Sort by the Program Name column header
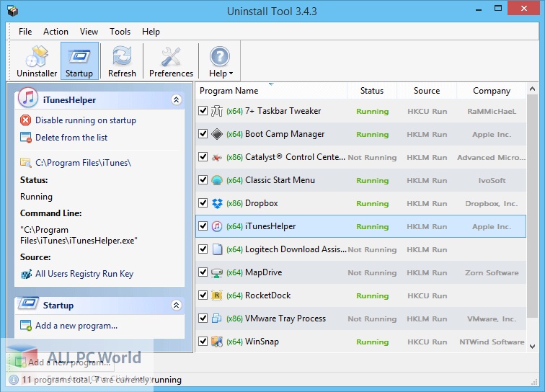The image size is (545, 392). pos(271,91)
